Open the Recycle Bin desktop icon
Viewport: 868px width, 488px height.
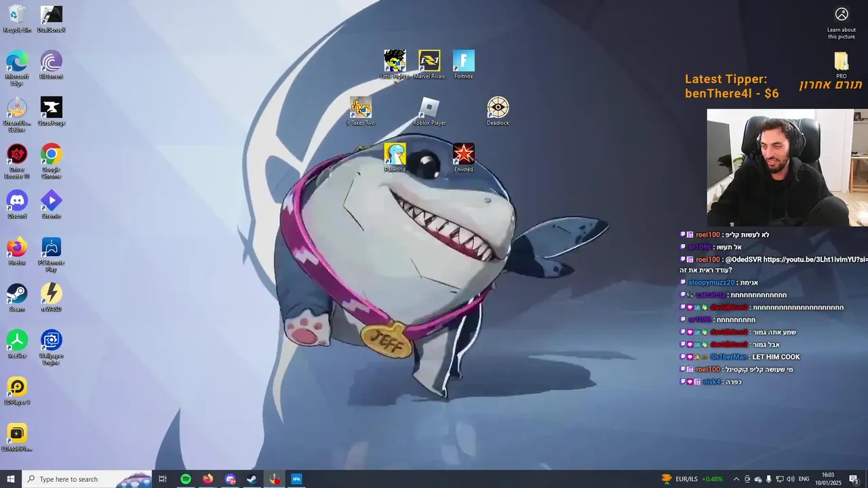(x=17, y=19)
